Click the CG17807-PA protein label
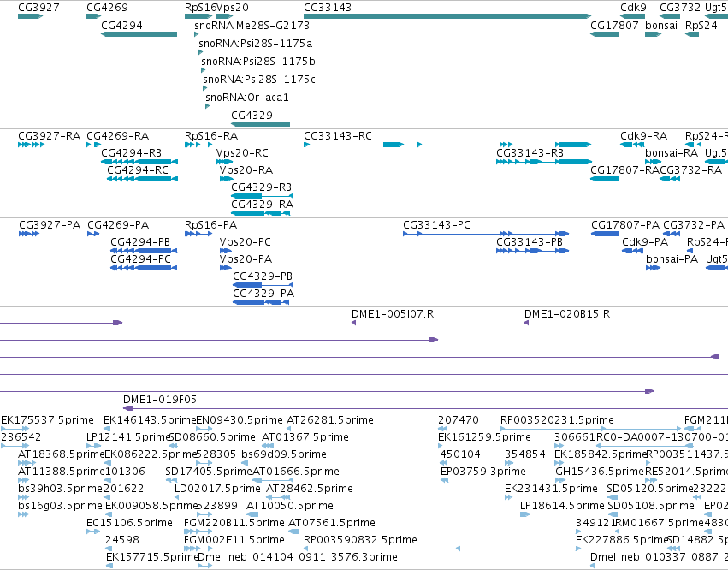Screen dimensions: 728x570 click(625, 225)
